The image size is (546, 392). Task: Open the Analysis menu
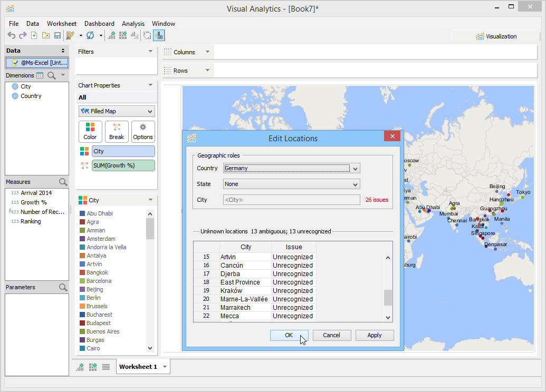click(133, 24)
